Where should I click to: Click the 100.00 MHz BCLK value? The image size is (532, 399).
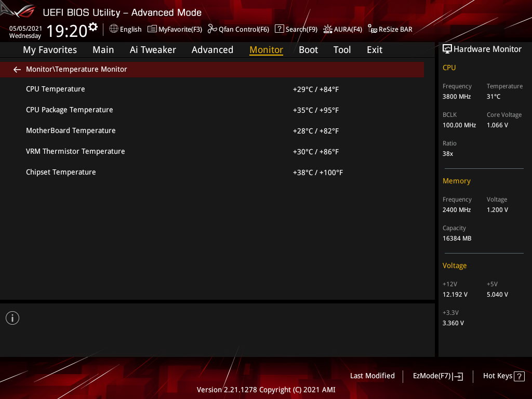[459, 125]
